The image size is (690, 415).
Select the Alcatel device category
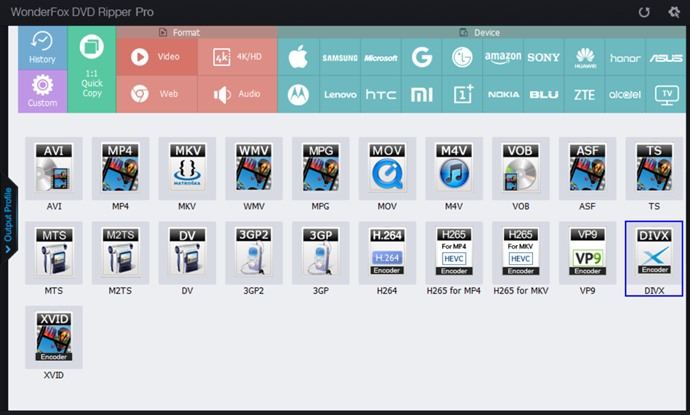coord(625,94)
